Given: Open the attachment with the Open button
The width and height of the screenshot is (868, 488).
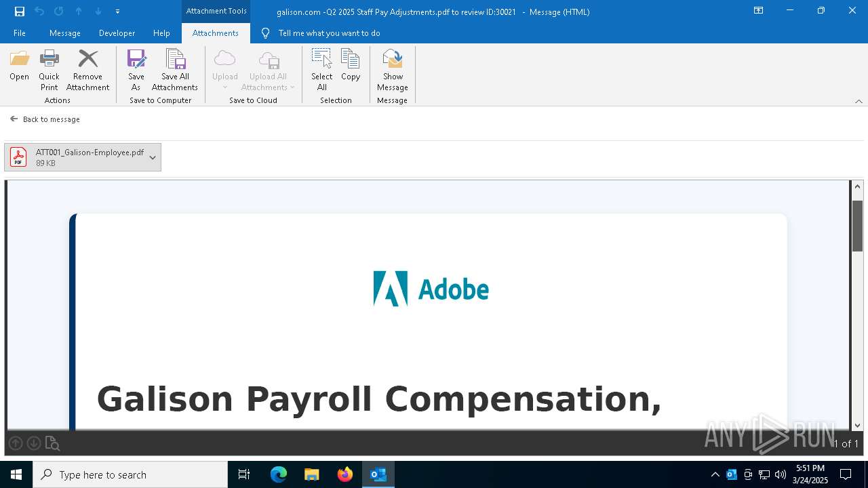Looking at the screenshot, I should [19, 66].
